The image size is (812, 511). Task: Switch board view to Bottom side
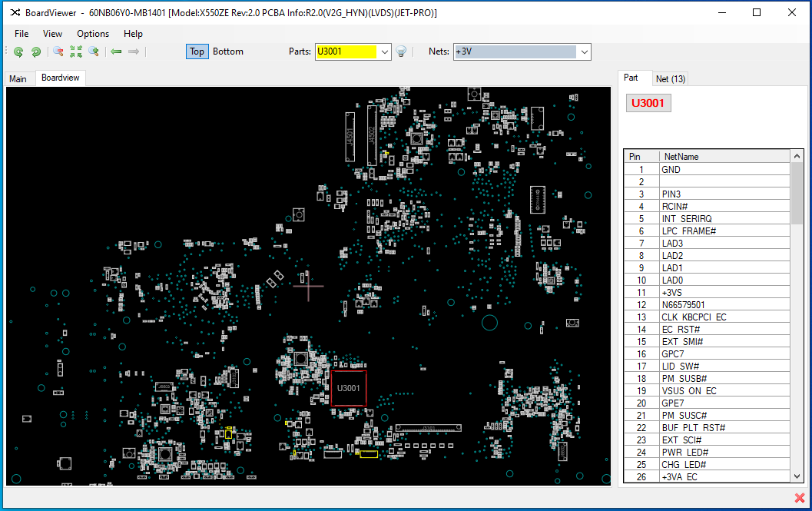228,51
